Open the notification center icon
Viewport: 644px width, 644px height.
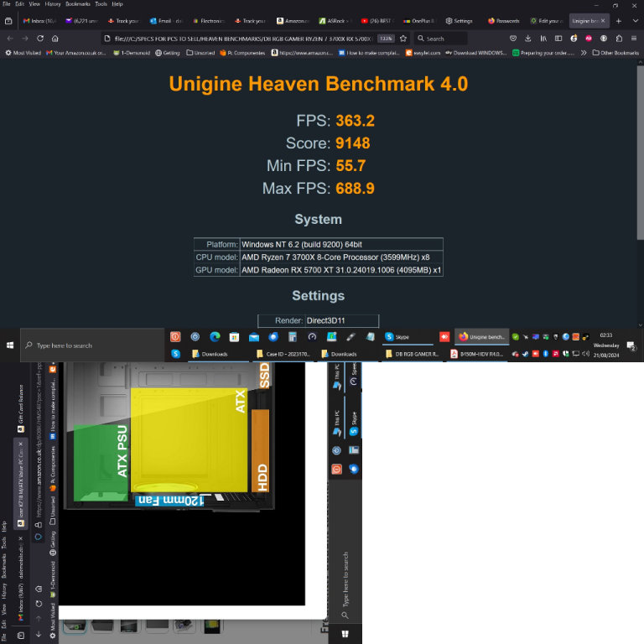631,346
